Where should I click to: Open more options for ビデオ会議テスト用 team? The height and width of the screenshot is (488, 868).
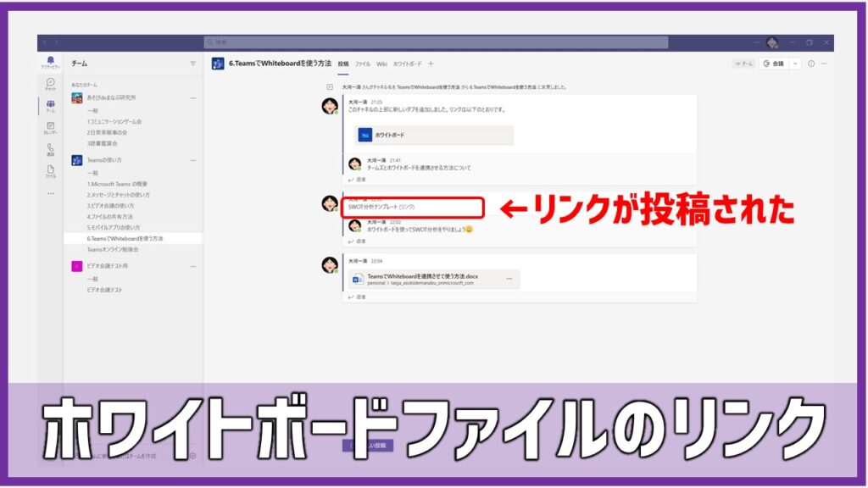click(192, 266)
